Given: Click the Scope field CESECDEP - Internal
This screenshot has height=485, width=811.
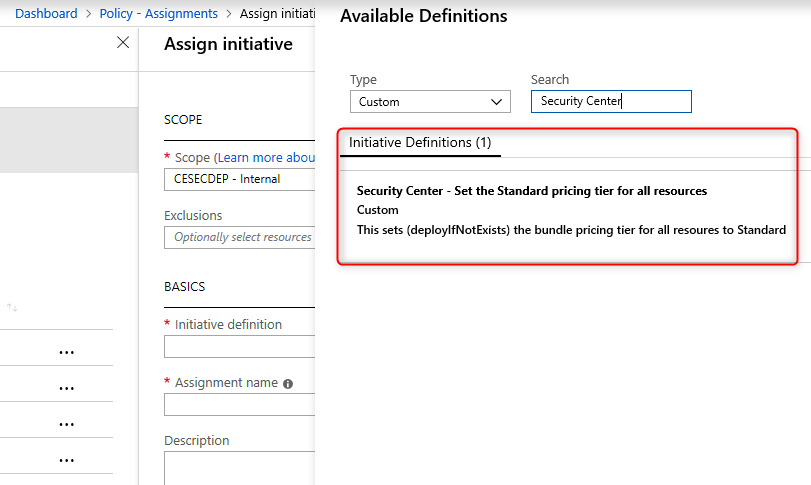Looking at the screenshot, I should click(239, 179).
